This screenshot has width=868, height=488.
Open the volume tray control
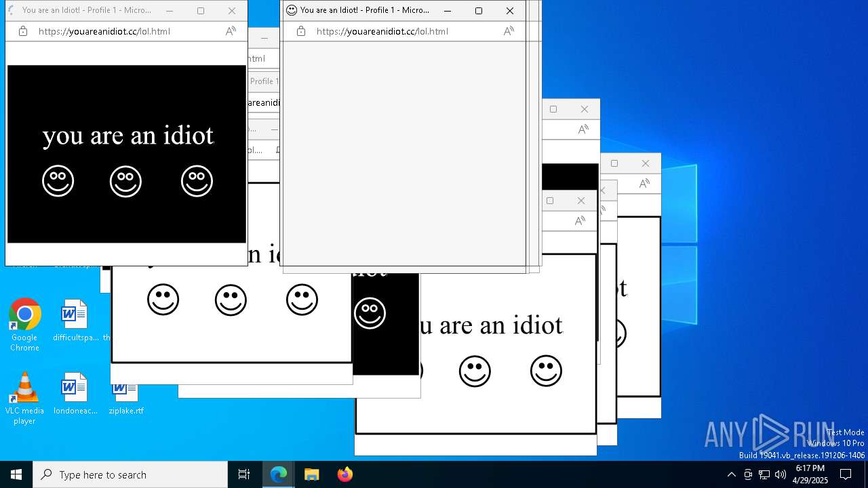pyautogui.click(x=781, y=474)
